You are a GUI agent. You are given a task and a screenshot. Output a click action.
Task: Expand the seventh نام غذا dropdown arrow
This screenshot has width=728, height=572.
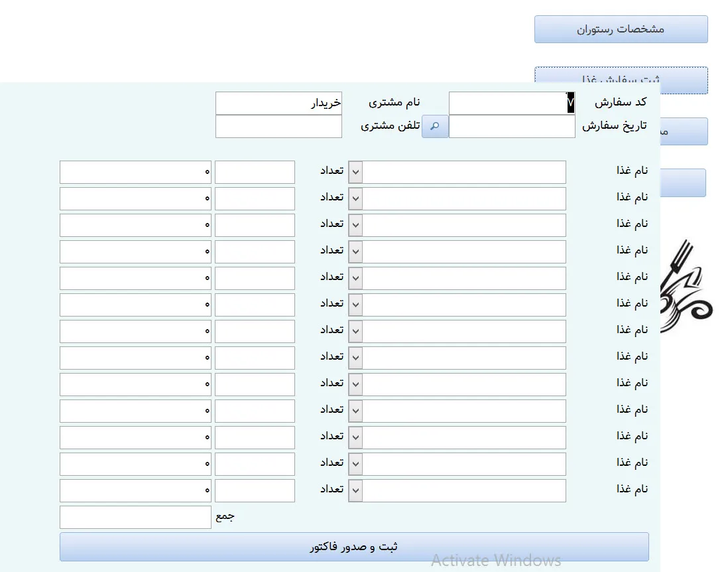[355, 332]
